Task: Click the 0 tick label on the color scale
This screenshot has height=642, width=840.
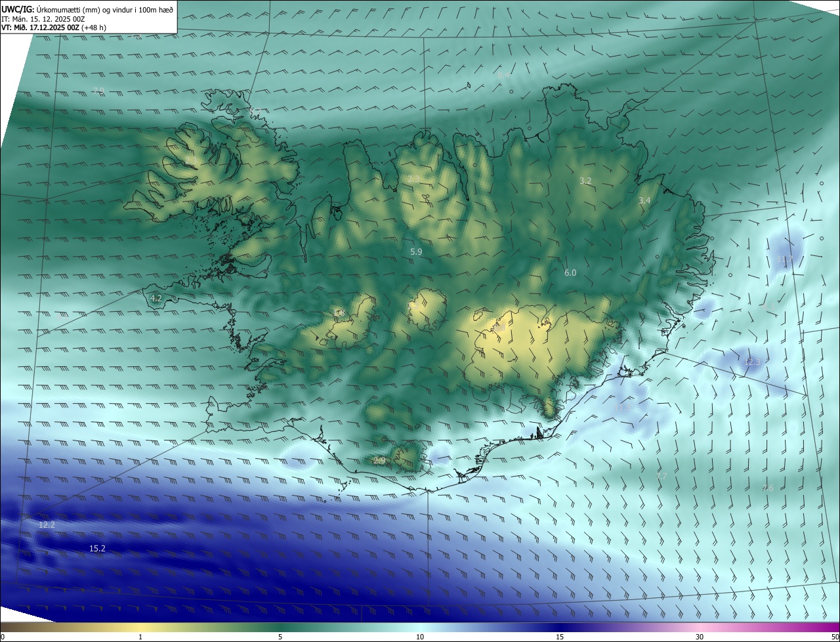Action: [3, 637]
